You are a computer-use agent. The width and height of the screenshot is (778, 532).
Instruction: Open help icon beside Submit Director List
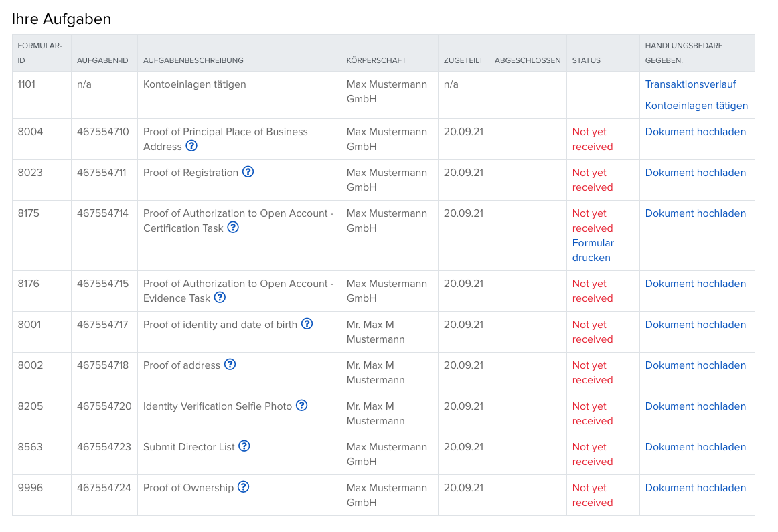[x=244, y=446]
